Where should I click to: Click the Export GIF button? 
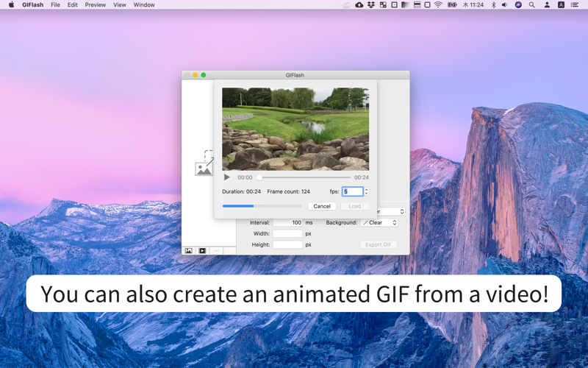click(379, 244)
